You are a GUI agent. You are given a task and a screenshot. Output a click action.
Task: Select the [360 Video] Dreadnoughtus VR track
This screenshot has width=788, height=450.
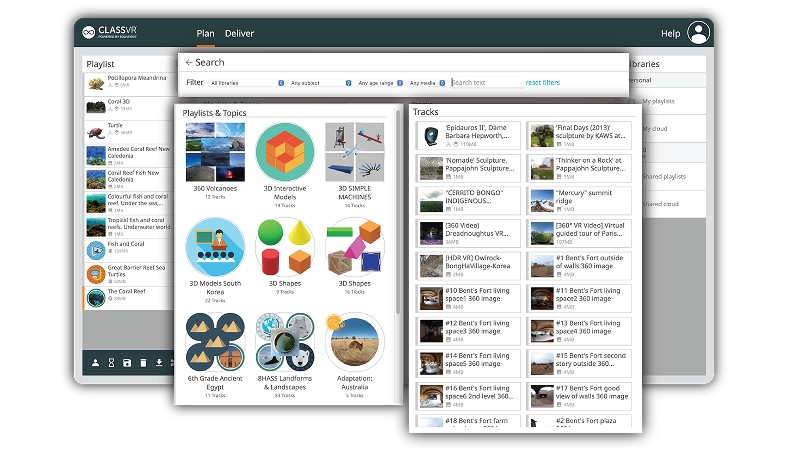(468, 233)
